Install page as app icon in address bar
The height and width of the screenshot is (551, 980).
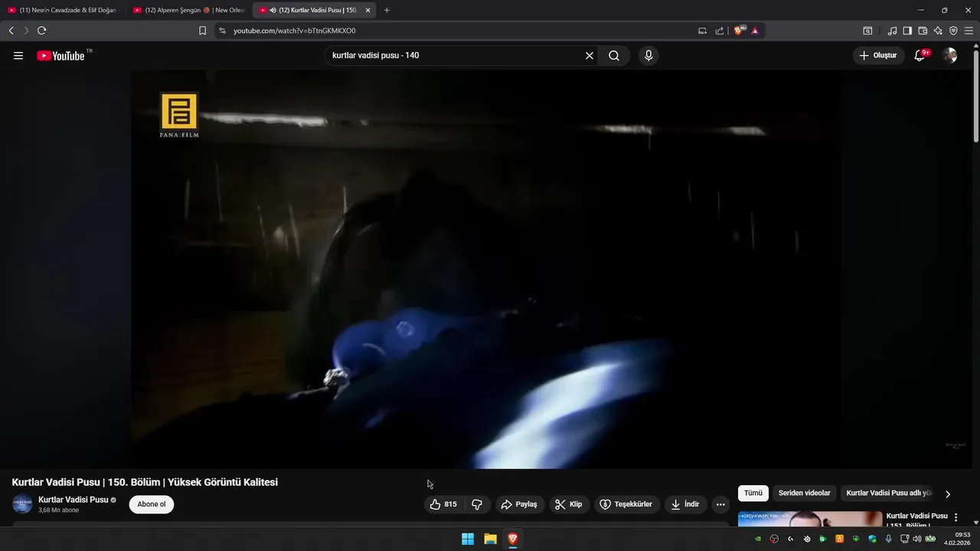pyautogui.click(x=702, y=31)
